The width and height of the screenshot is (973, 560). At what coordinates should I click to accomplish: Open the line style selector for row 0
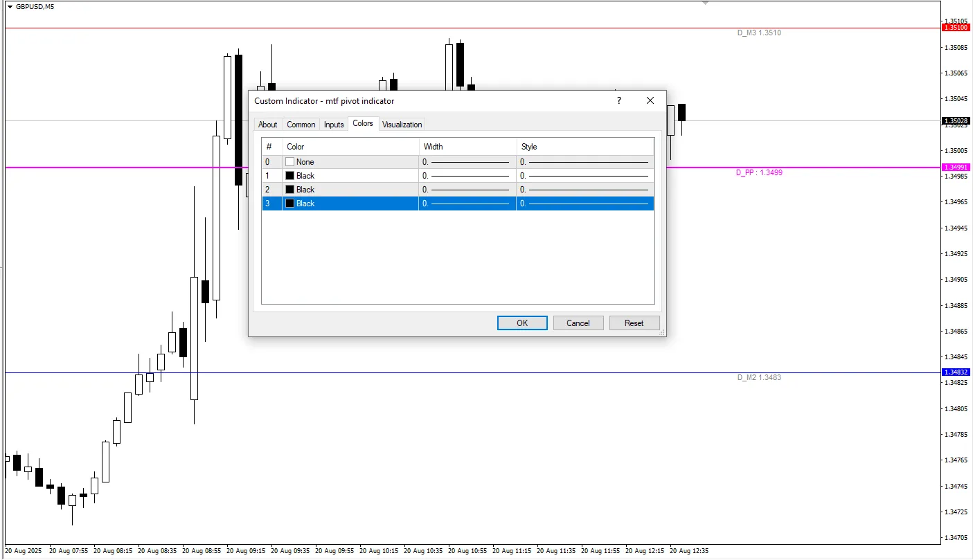click(585, 162)
